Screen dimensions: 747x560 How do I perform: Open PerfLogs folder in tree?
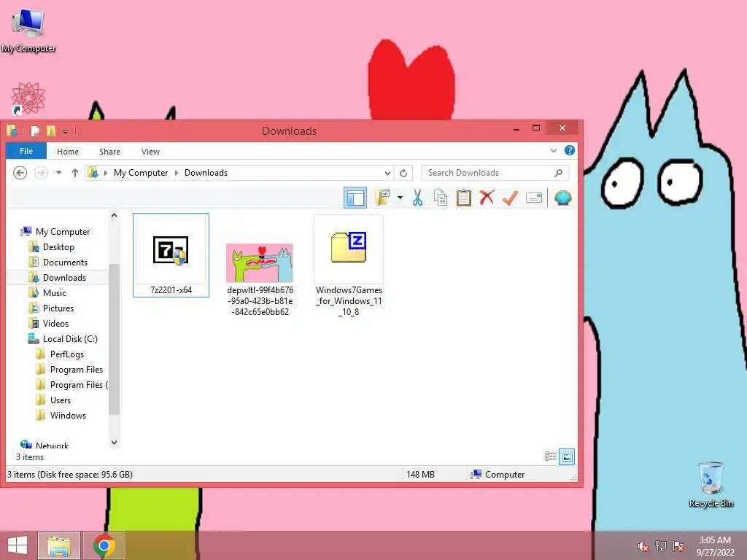tap(66, 354)
